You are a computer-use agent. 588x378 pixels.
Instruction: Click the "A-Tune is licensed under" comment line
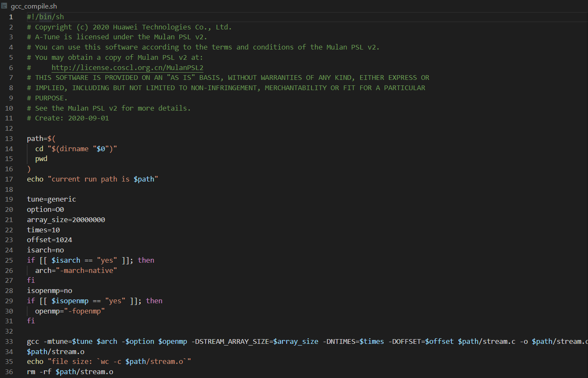click(x=117, y=37)
